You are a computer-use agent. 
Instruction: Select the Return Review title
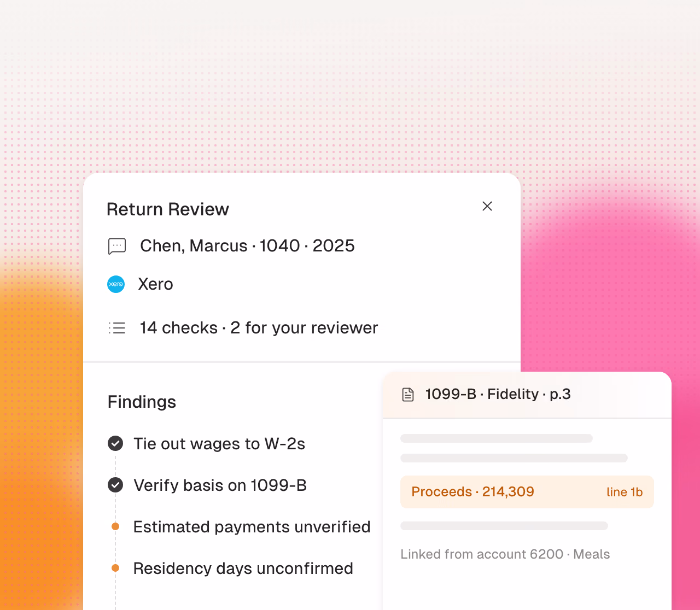pyautogui.click(x=168, y=209)
